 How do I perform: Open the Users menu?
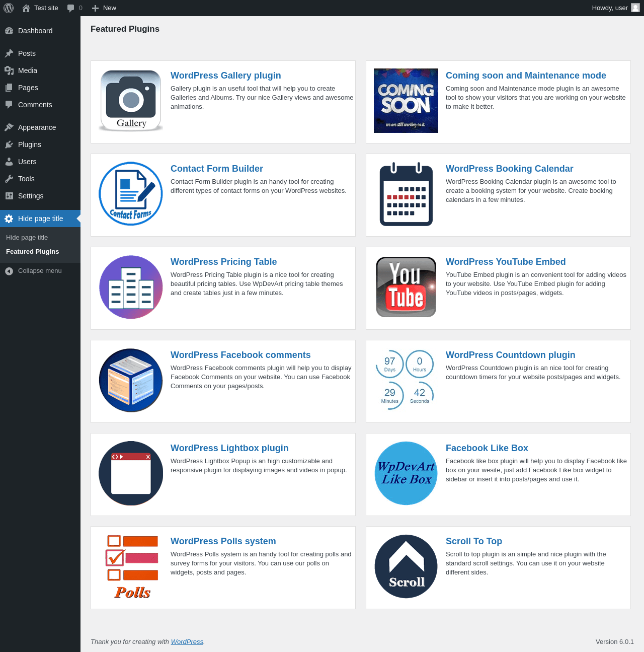tap(40, 162)
